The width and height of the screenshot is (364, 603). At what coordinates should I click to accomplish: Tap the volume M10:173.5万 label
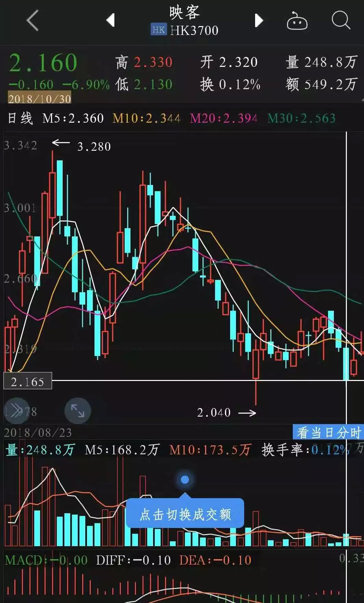point(210,450)
